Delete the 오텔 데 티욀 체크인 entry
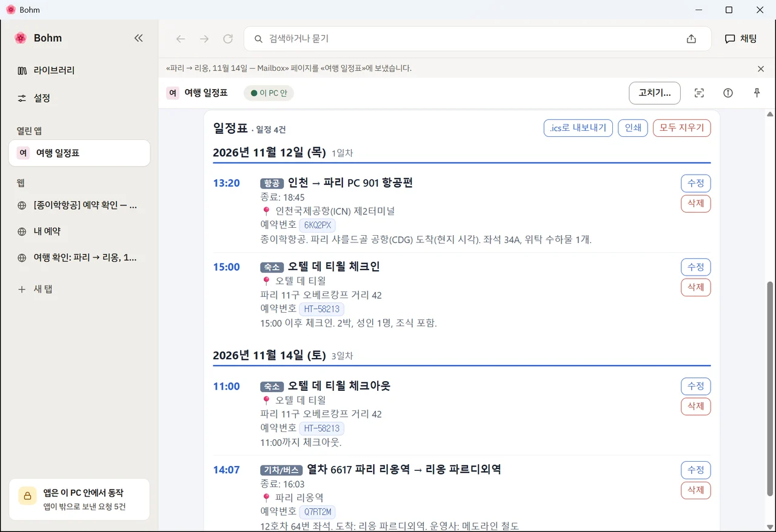The image size is (776, 532). pyautogui.click(x=696, y=287)
